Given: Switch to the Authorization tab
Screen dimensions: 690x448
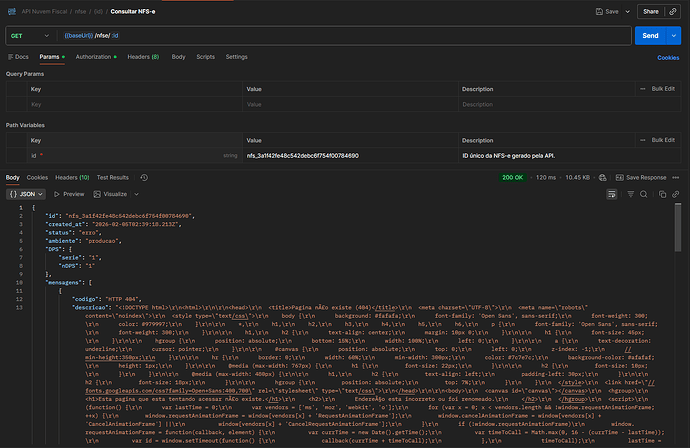Looking at the screenshot, I should coord(94,57).
